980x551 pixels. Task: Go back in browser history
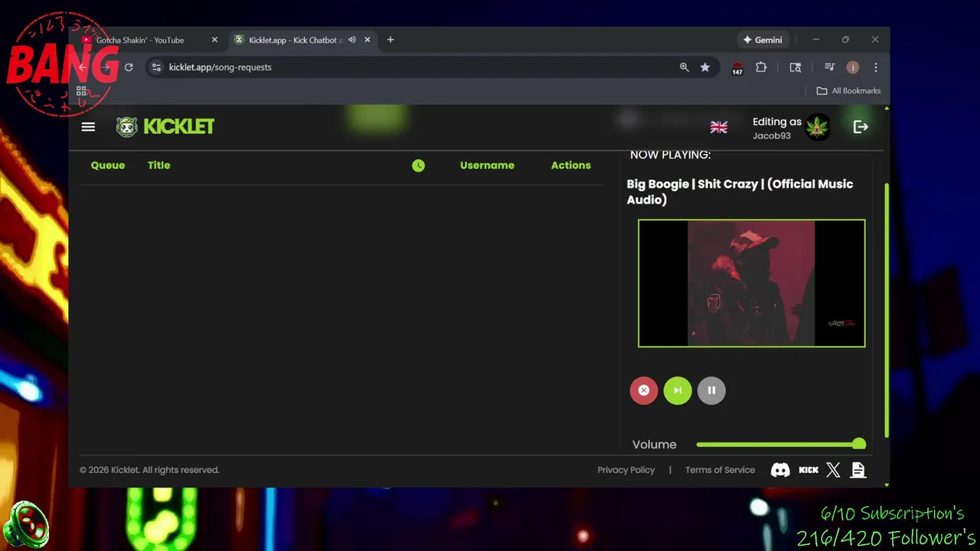[x=83, y=67]
